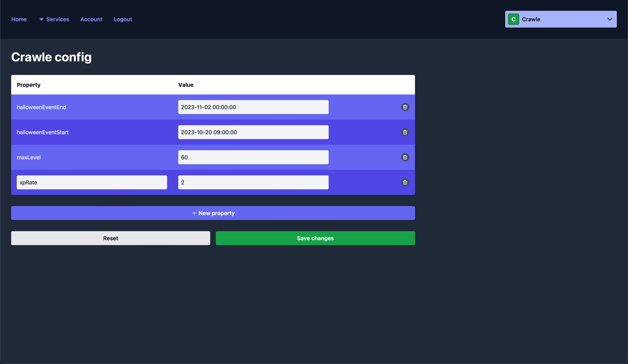Click the Home navigation menu item
Image resolution: width=628 pixels, height=364 pixels.
coord(19,19)
